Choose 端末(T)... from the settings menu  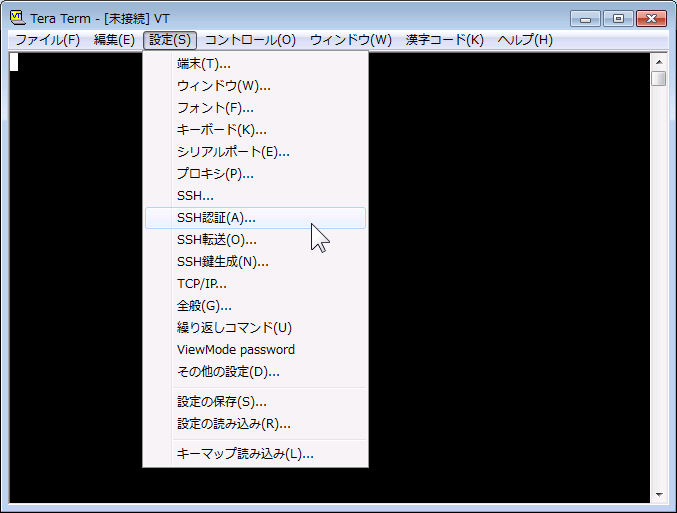[255, 64]
